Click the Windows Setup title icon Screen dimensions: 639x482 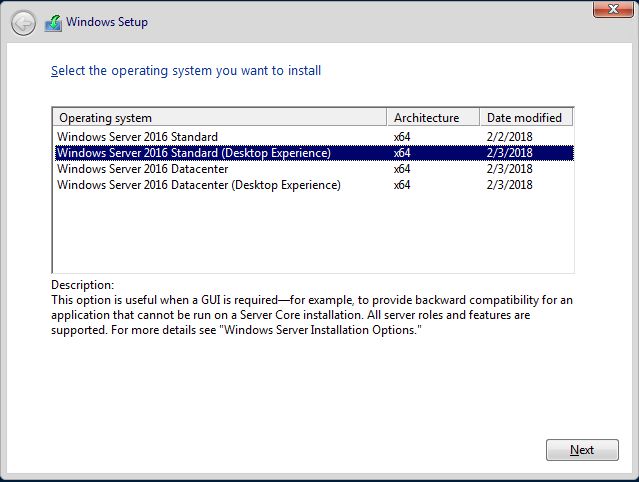(53, 23)
